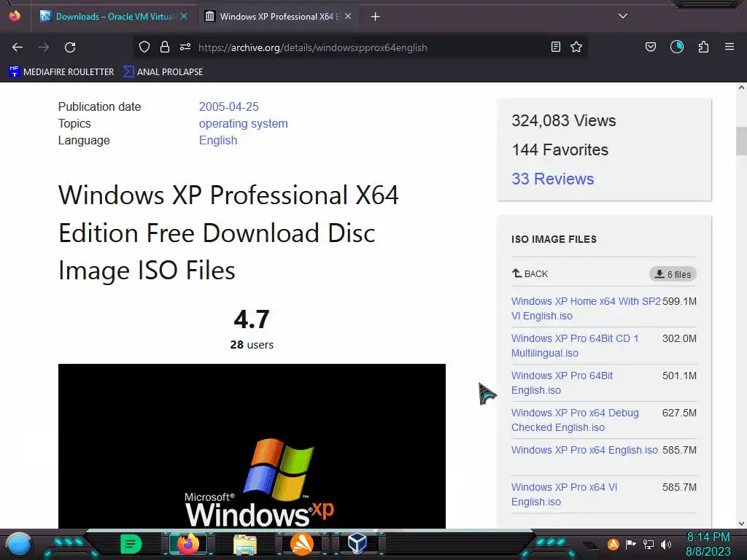The width and height of the screenshot is (747, 560).
Task: Open the extensions puzzle icon
Action: coord(704,47)
